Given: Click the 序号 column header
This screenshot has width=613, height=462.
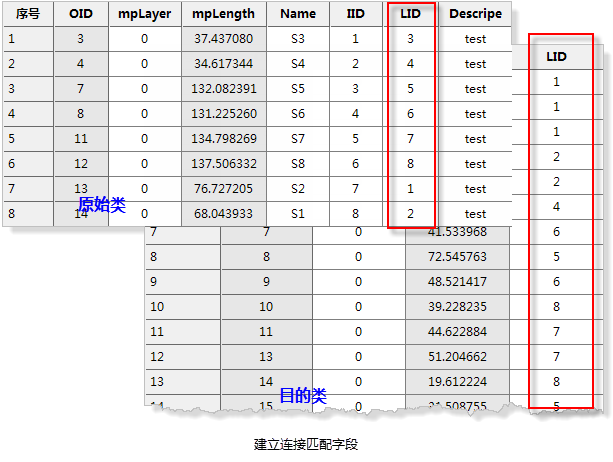Looking at the screenshot, I should (28, 14).
